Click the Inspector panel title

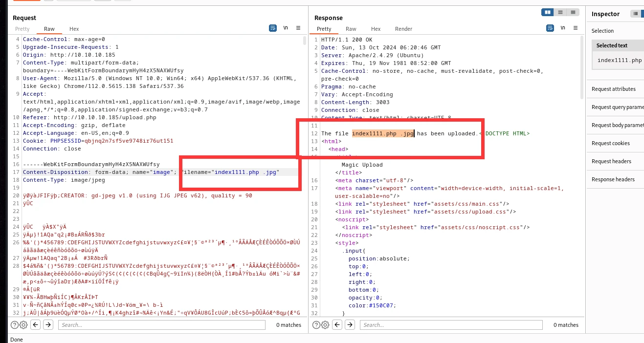click(x=605, y=14)
